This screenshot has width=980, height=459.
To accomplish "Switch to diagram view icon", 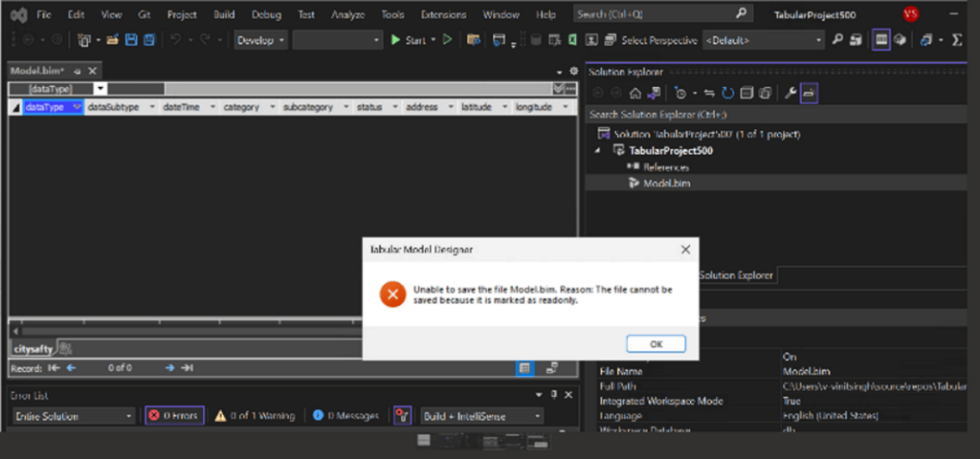I will 551,368.
